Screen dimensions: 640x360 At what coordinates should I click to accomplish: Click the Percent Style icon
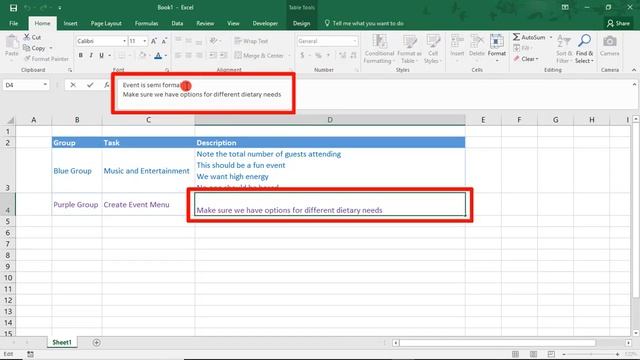[x=318, y=56]
